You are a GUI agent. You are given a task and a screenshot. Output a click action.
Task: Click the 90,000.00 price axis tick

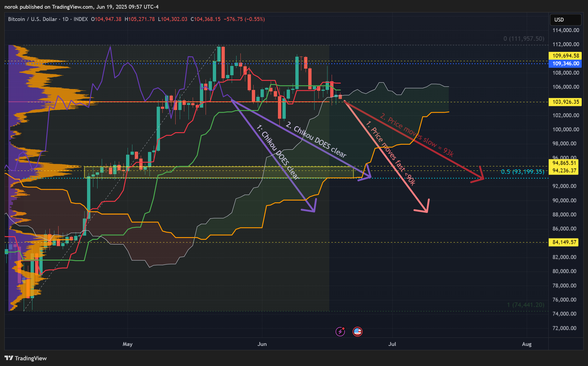click(x=565, y=201)
